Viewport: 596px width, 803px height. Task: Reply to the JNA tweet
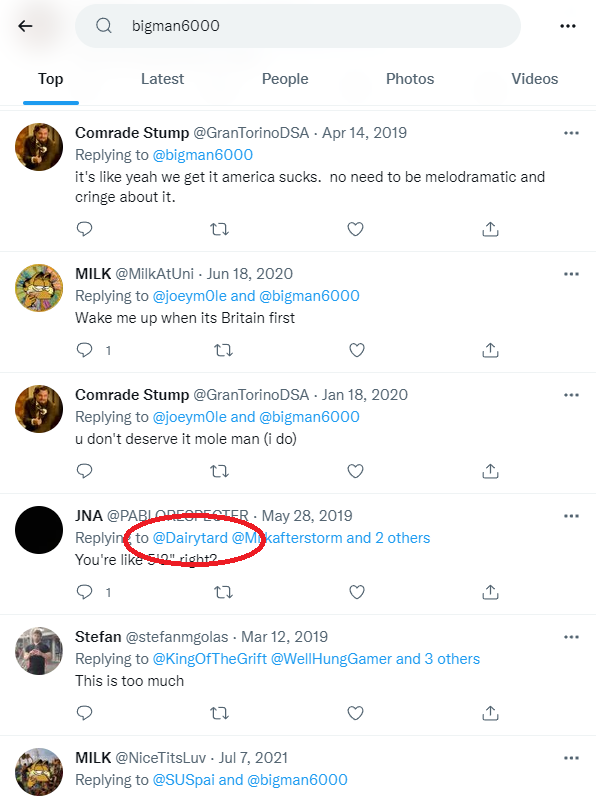pos(84,592)
